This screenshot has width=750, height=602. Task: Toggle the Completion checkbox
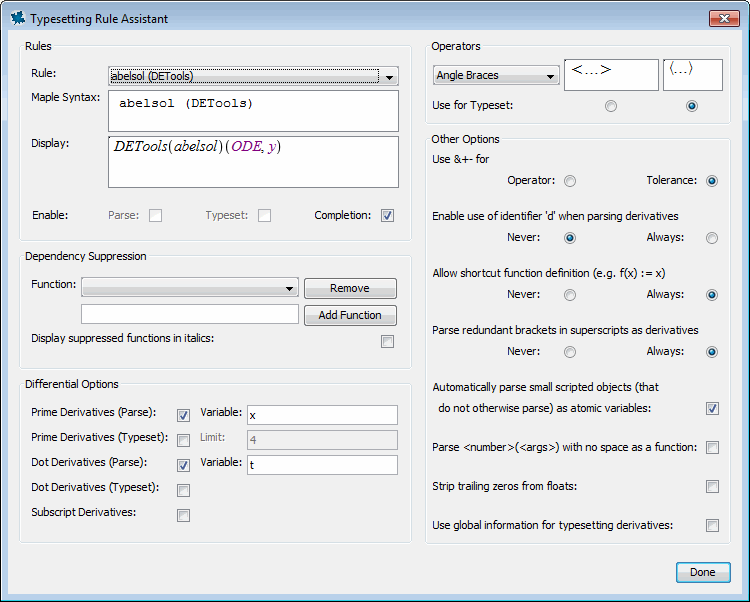point(387,215)
